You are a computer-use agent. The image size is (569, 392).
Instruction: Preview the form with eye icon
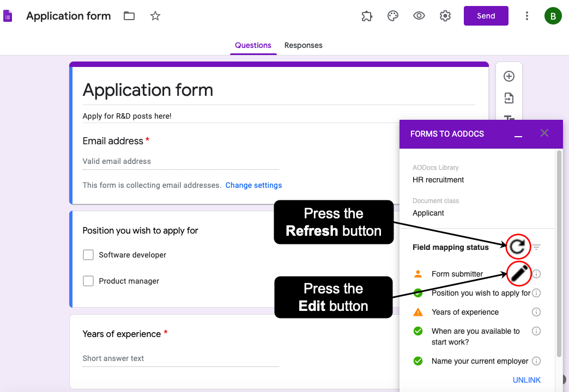(419, 16)
